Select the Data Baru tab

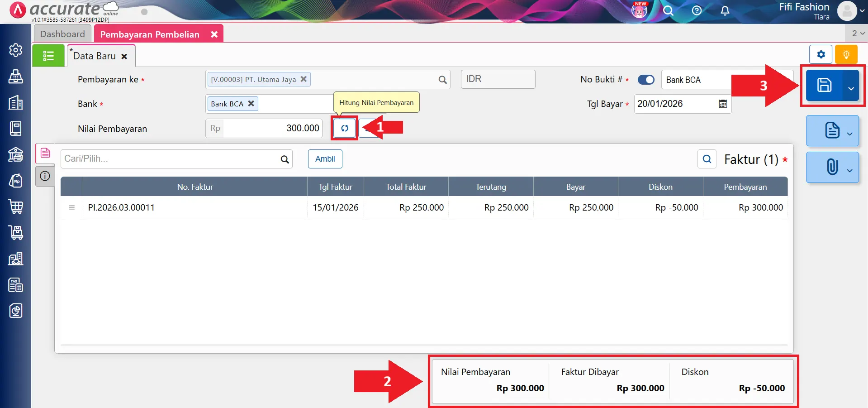coord(95,56)
